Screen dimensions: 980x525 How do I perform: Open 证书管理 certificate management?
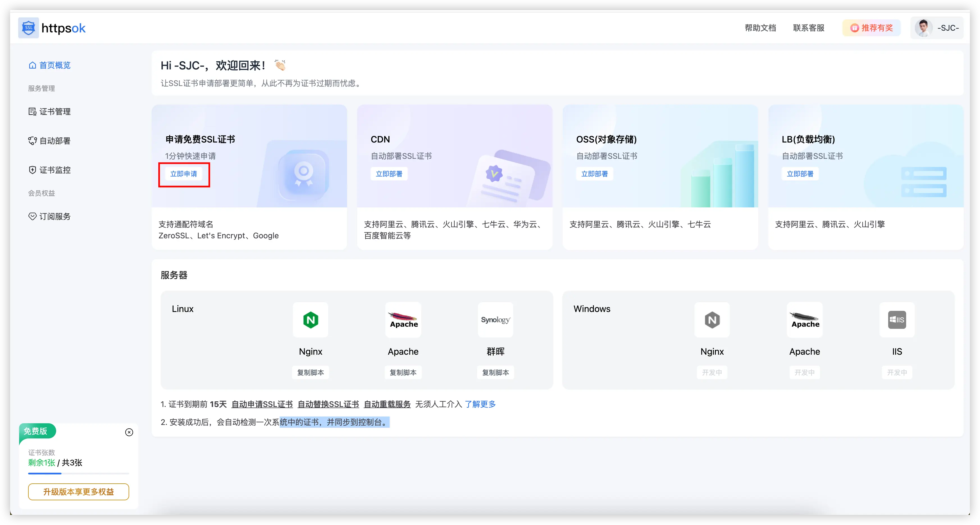tap(55, 112)
